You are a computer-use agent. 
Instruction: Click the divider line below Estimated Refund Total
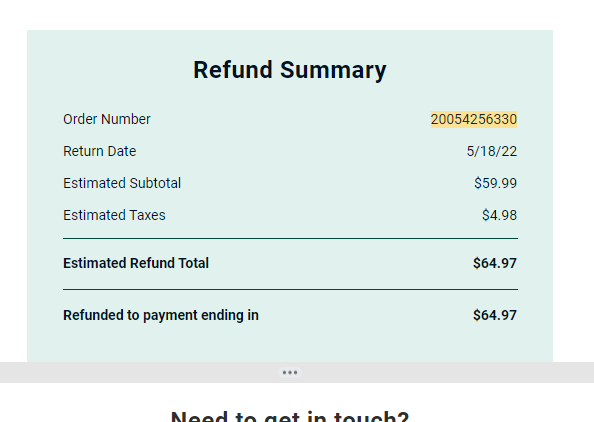290,289
